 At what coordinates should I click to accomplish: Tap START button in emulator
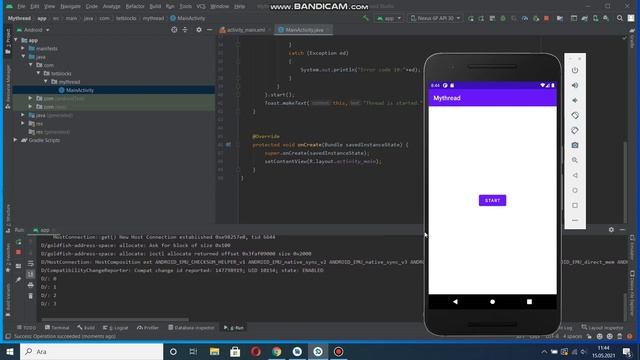[x=492, y=200]
